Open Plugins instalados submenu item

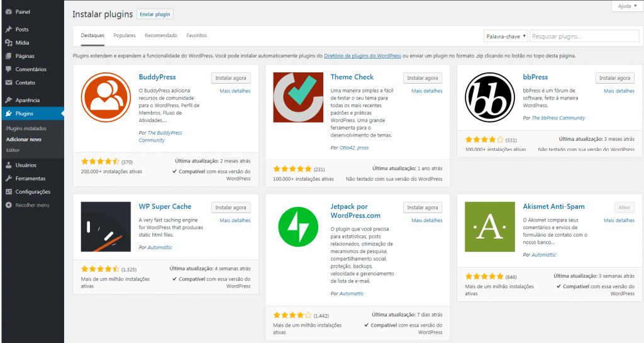[x=26, y=128]
